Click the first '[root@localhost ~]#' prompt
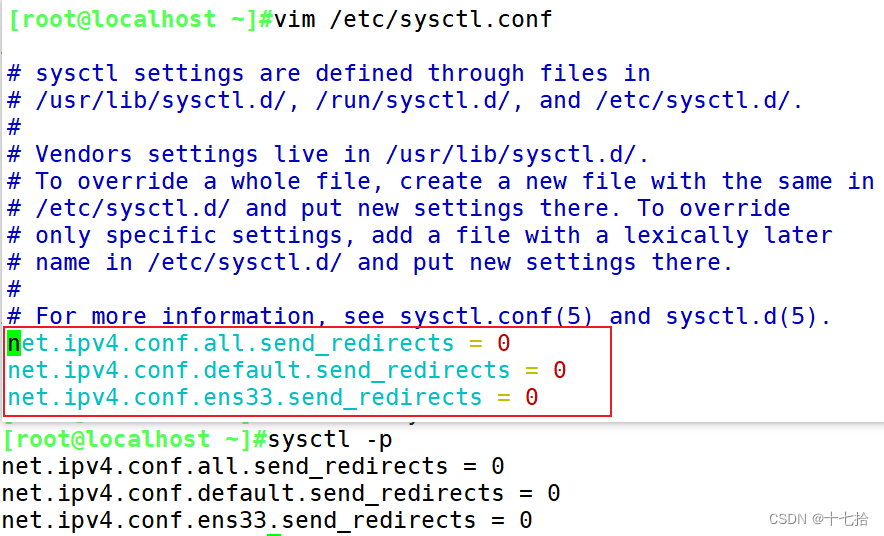Viewport: 884px width, 536px height. coord(141,20)
